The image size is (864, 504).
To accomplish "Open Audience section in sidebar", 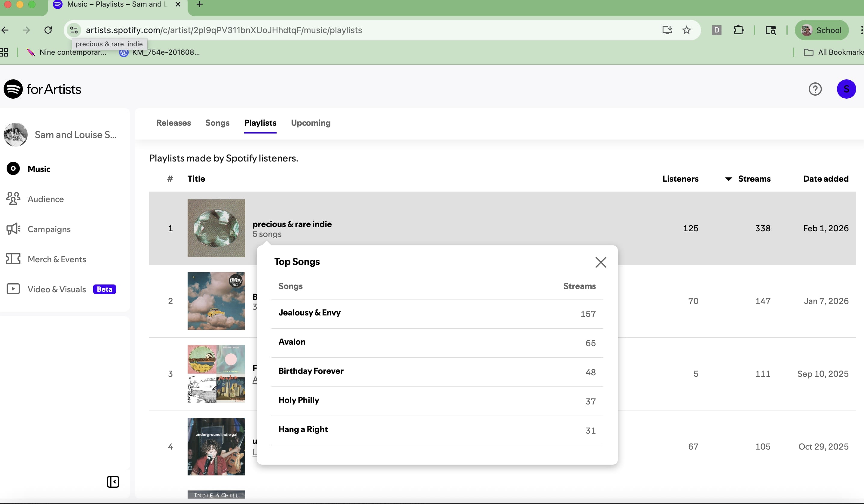I will point(45,199).
